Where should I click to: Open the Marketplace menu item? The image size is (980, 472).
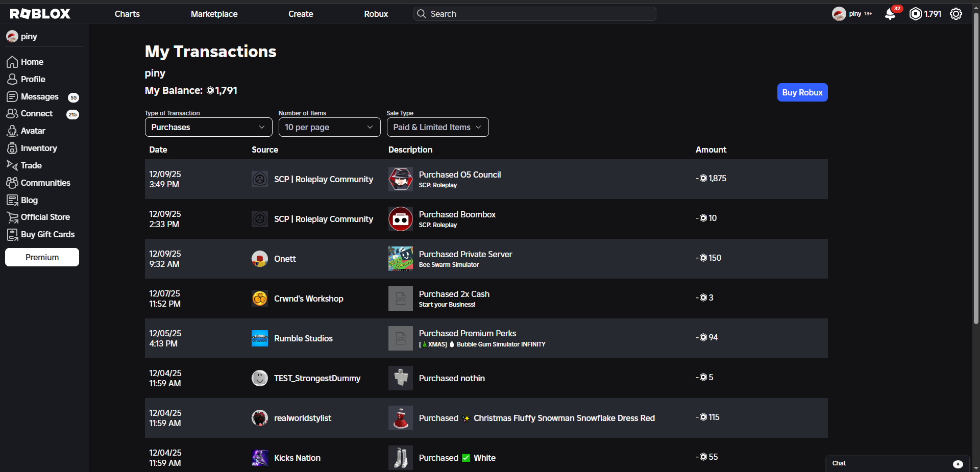(214, 14)
